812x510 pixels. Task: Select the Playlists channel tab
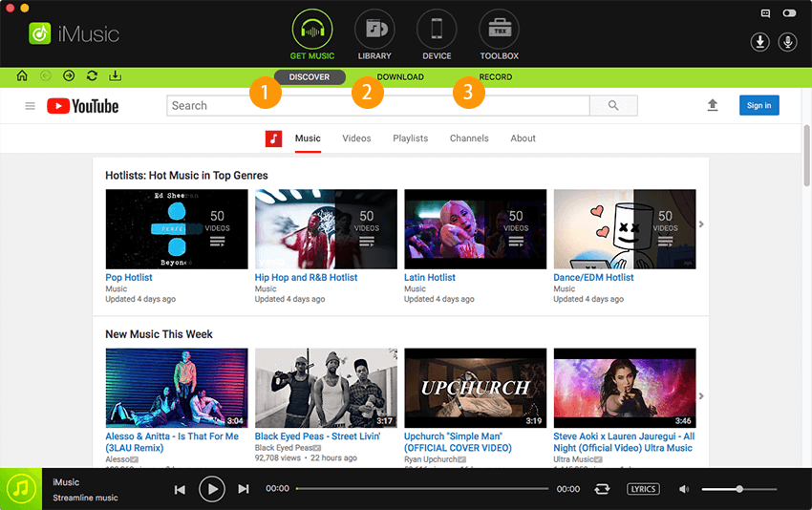click(x=410, y=138)
